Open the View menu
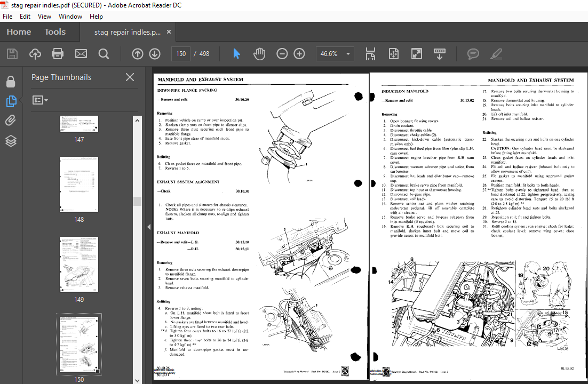588x384 pixels. coord(44,17)
